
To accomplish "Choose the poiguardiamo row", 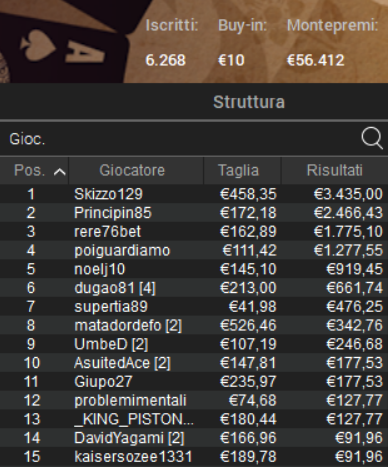I will click(194, 250).
